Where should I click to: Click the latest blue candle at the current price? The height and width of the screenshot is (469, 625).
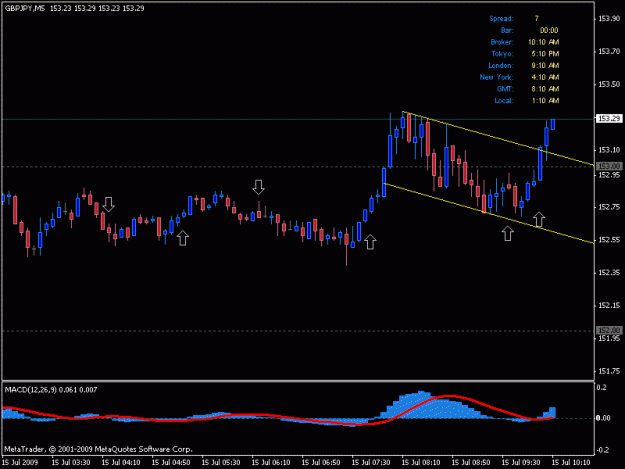click(553, 124)
